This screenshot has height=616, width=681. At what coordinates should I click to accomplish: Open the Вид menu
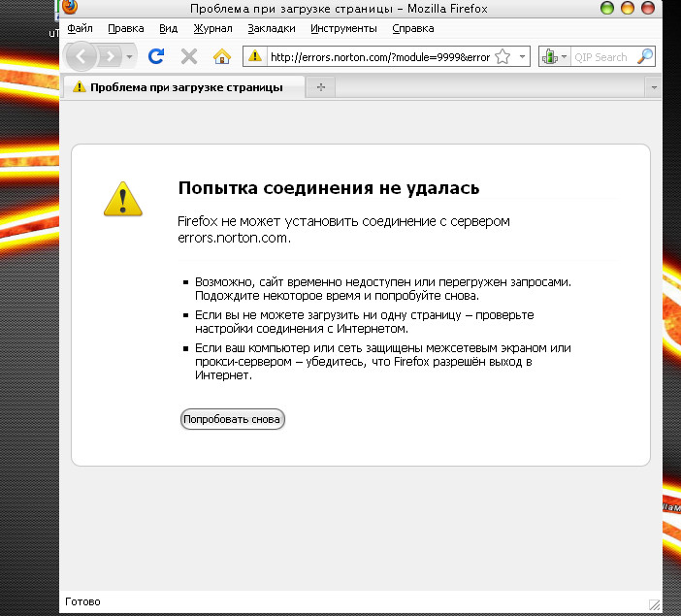[168, 28]
